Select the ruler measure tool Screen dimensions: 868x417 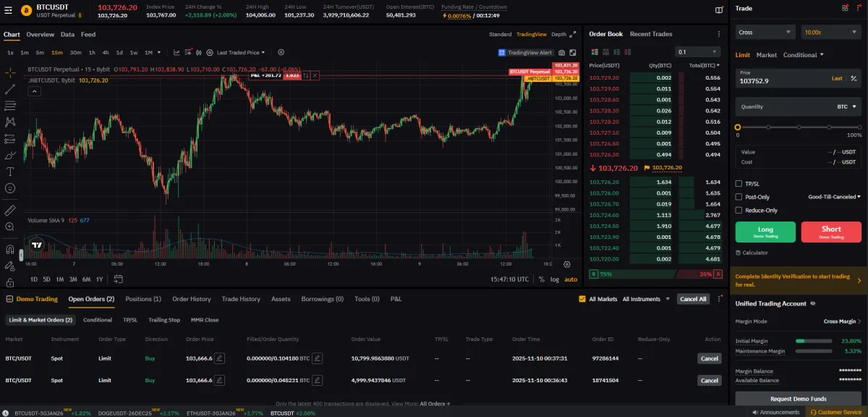pos(10,210)
